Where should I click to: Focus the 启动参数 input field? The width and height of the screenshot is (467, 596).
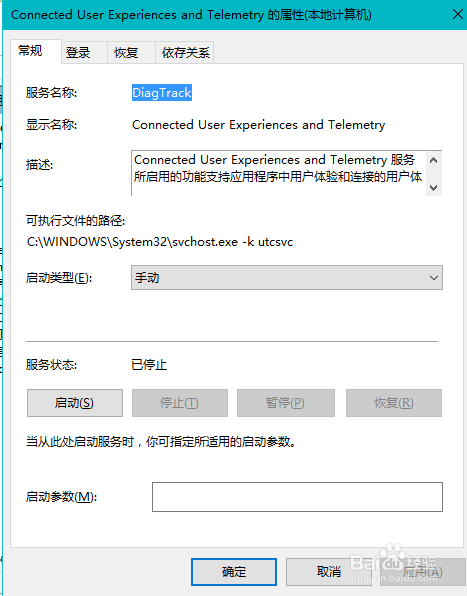tap(297, 497)
